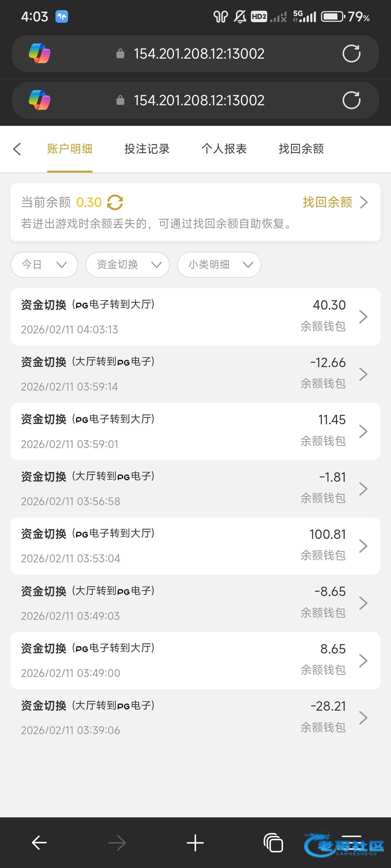Tap the balance refresh icon

tap(115, 202)
